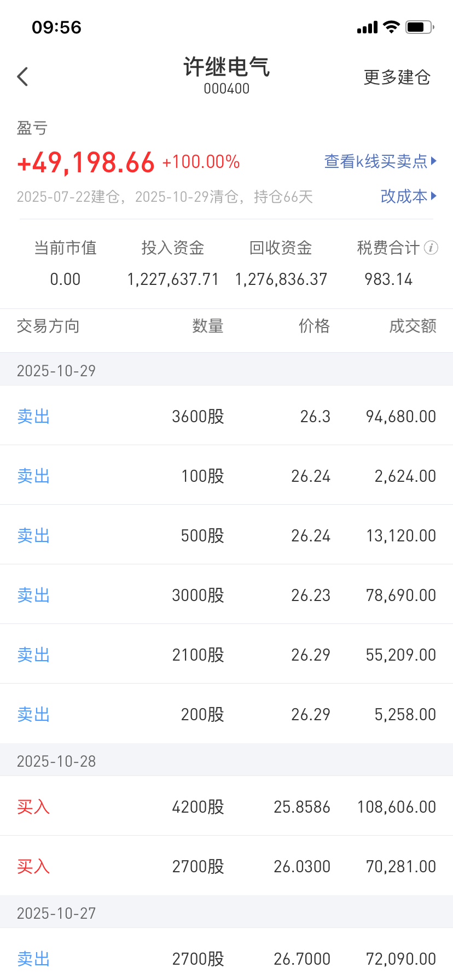The width and height of the screenshot is (453, 980).
Task: Select the profit amount +49,198.66
Action: click(86, 162)
